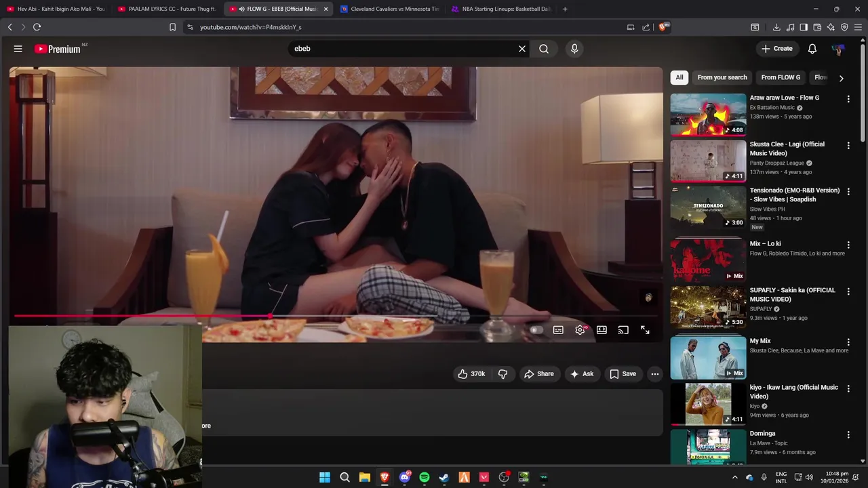This screenshot has height=488, width=868.
Task: Open Brave Shields lion icon
Action: [x=663, y=27]
